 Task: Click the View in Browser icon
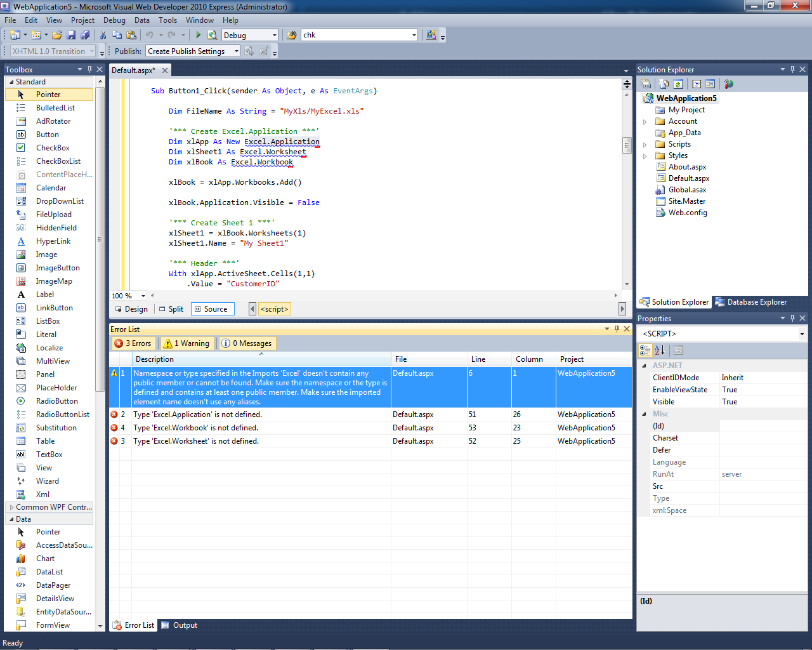[x=213, y=35]
